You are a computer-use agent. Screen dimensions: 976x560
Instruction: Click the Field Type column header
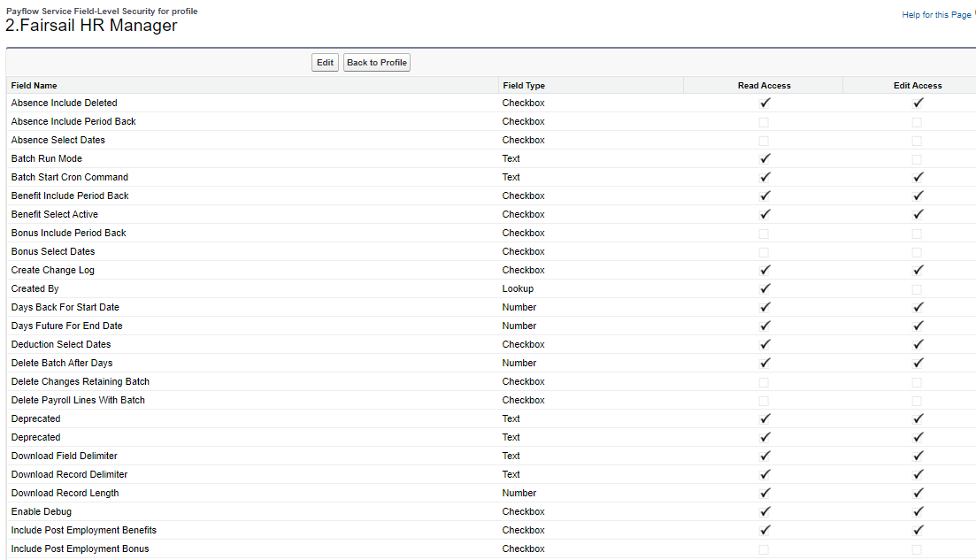[x=524, y=86]
